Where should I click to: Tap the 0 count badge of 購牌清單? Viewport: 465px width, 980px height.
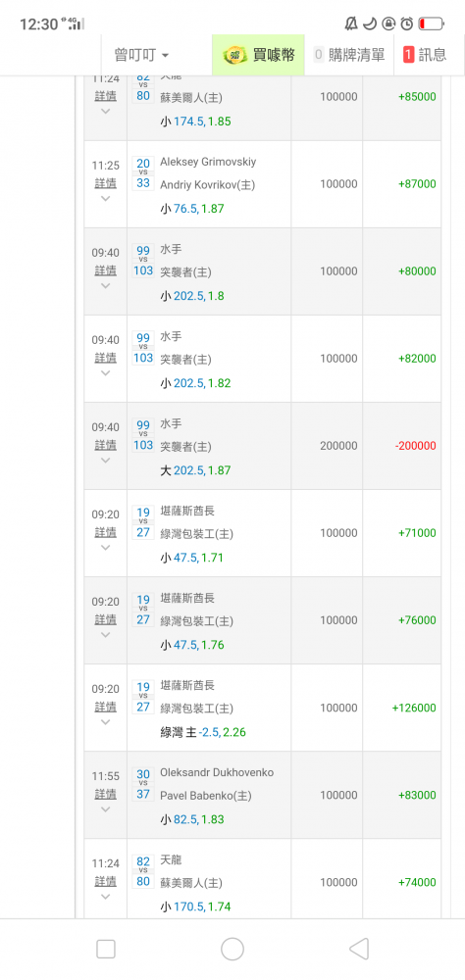[x=319, y=55]
